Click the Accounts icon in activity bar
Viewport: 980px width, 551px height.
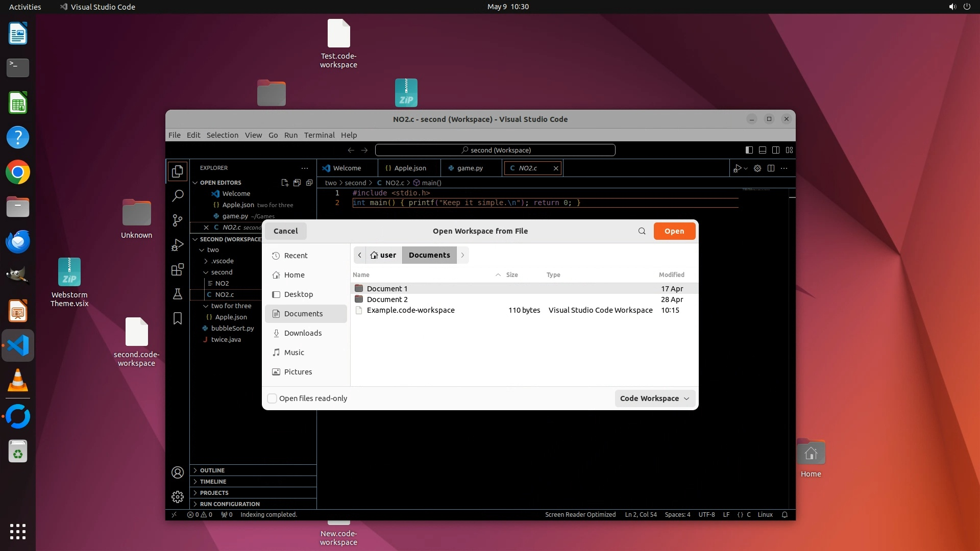177,472
